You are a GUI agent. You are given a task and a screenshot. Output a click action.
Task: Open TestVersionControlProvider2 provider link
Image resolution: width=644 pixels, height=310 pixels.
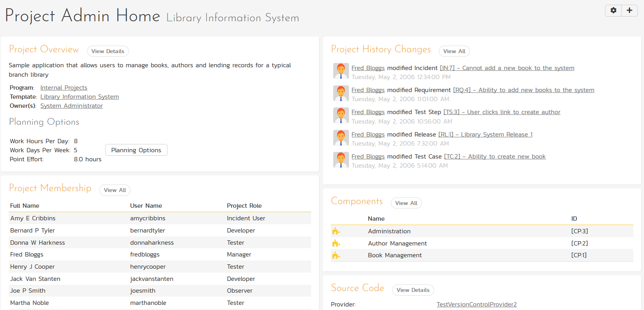pyautogui.click(x=477, y=304)
